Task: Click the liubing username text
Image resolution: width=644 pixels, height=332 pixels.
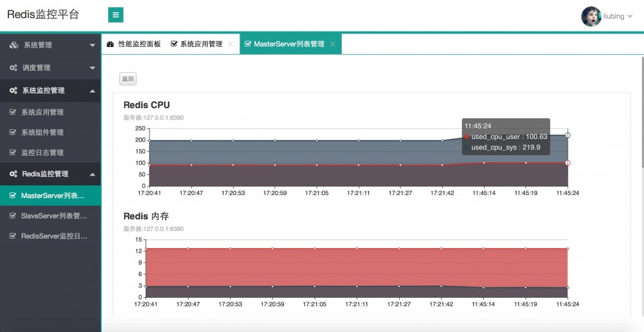Action: pyautogui.click(x=614, y=17)
